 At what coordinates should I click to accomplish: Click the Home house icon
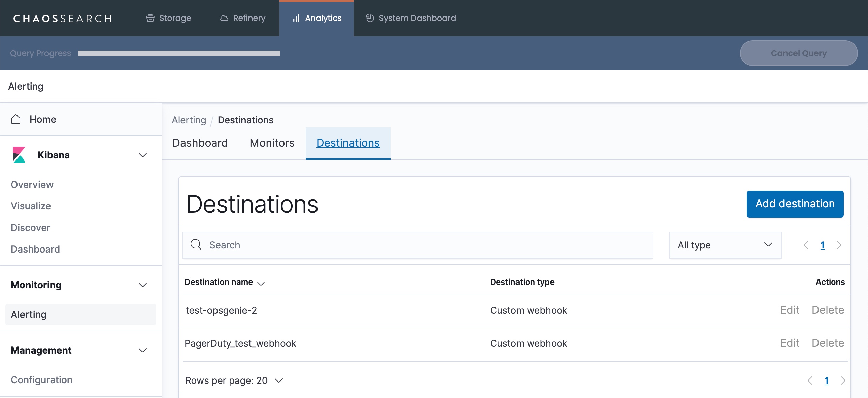pyautogui.click(x=16, y=119)
